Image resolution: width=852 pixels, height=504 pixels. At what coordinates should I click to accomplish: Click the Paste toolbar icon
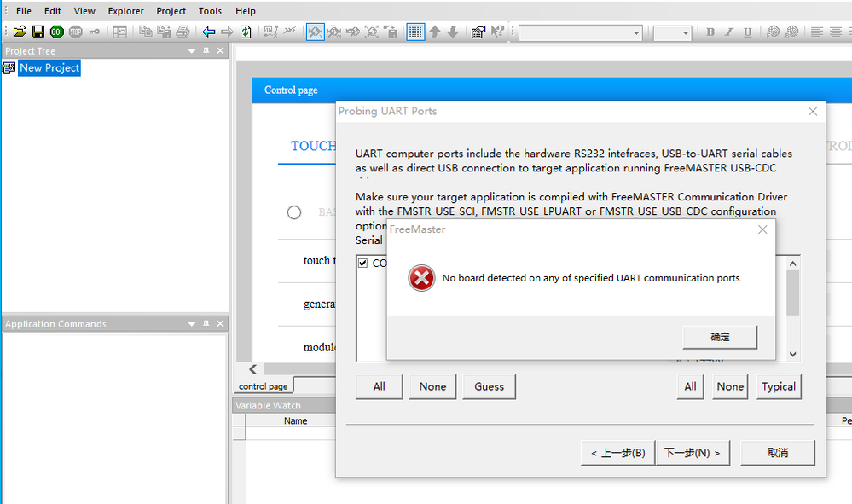click(x=164, y=32)
